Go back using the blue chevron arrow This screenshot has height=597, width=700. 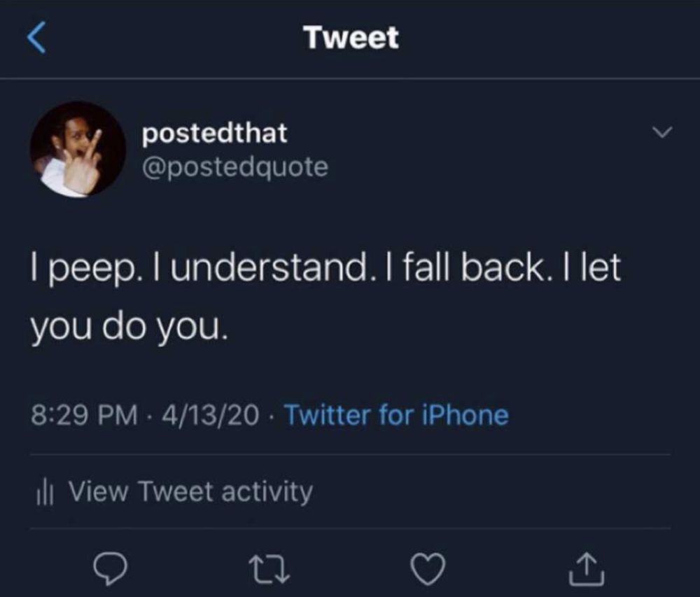pyautogui.click(x=36, y=38)
